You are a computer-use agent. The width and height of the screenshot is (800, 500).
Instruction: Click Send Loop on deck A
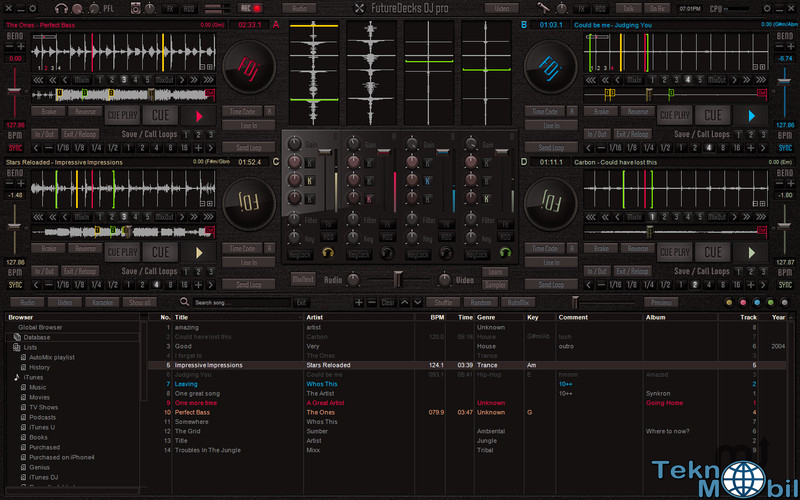[x=249, y=147]
